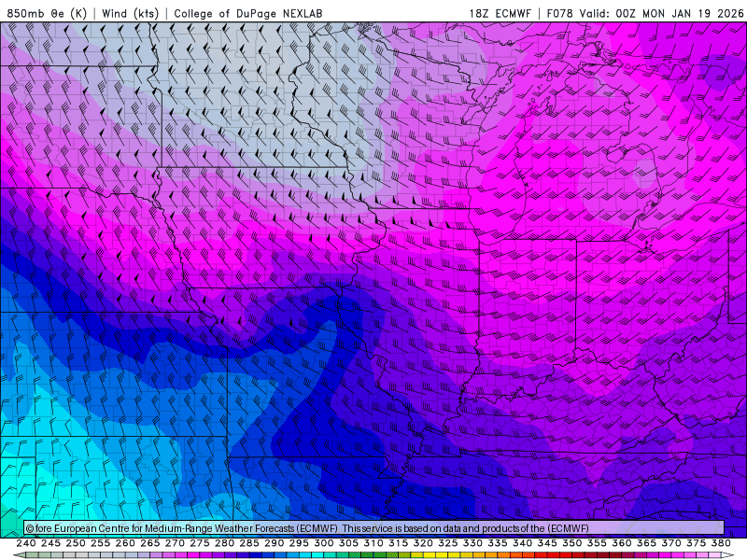Select the 315 color scale label
The width and height of the screenshot is (747, 560).
click(398, 543)
